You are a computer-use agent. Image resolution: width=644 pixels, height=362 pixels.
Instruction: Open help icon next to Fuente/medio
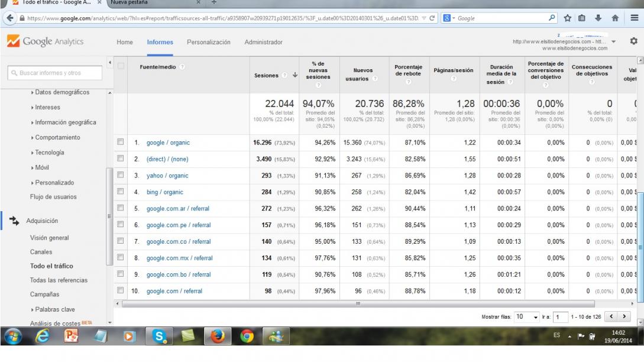182,67
